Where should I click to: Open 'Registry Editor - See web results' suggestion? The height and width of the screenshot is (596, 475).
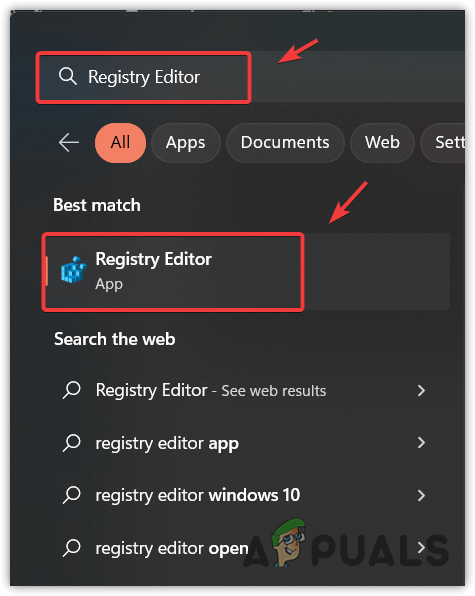click(243, 390)
